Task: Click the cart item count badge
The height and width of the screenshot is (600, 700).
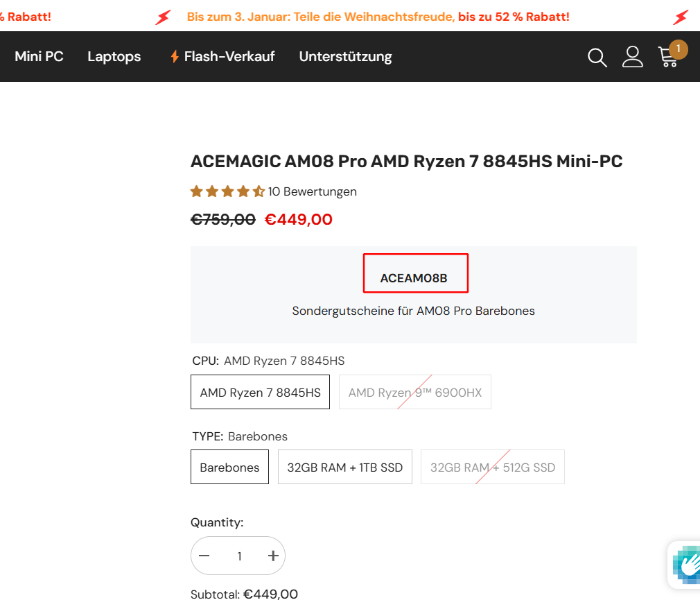Action: point(678,49)
